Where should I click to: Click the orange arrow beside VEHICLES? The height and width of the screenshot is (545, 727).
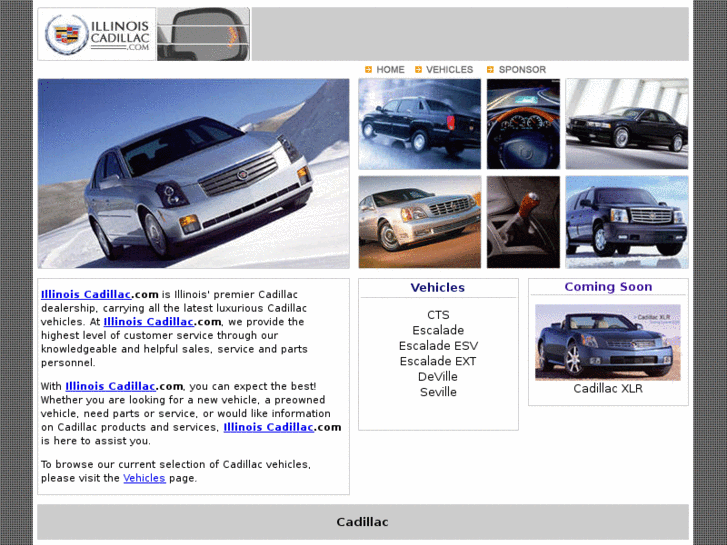pos(418,70)
